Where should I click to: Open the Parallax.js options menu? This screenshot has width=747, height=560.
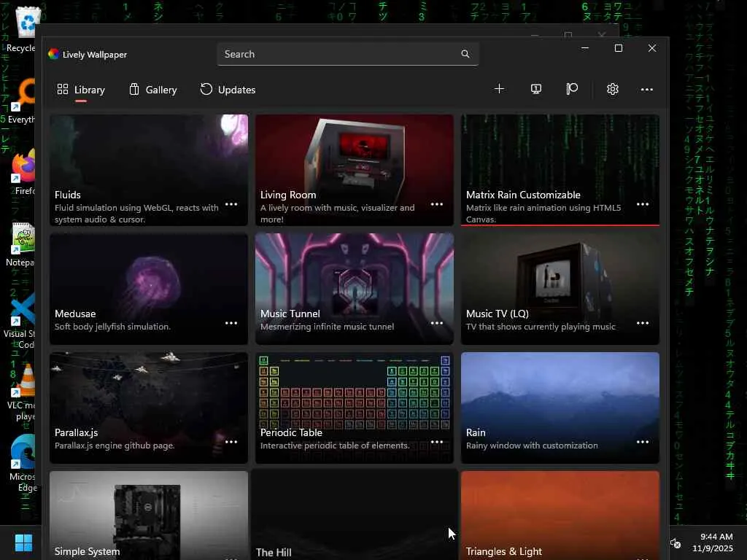(231, 442)
